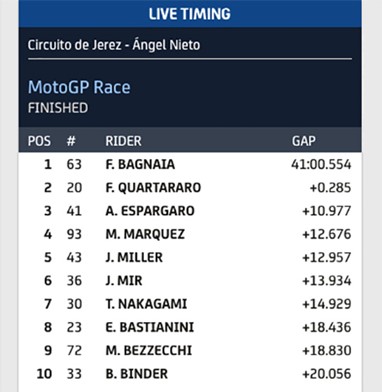Sort by the # number column header
The height and width of the screenshot is (392, 382).
(71, 141)
